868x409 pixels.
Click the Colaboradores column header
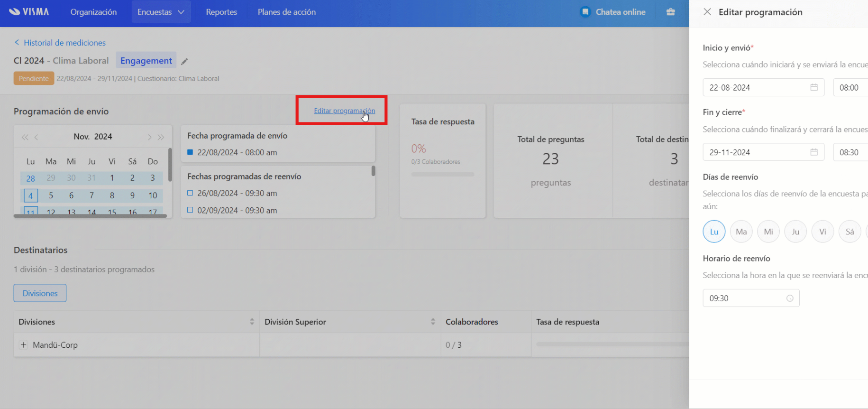click(472, 322)
